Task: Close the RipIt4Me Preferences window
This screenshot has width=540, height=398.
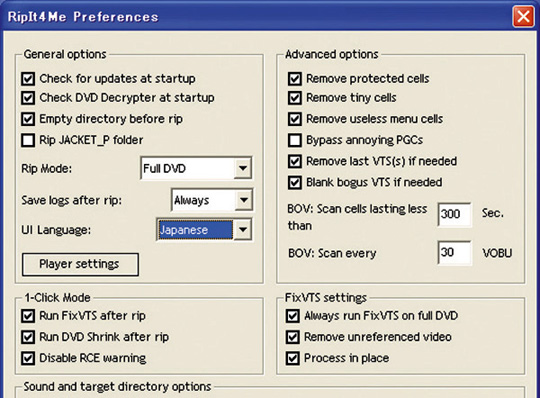Action: coord(523,17)
